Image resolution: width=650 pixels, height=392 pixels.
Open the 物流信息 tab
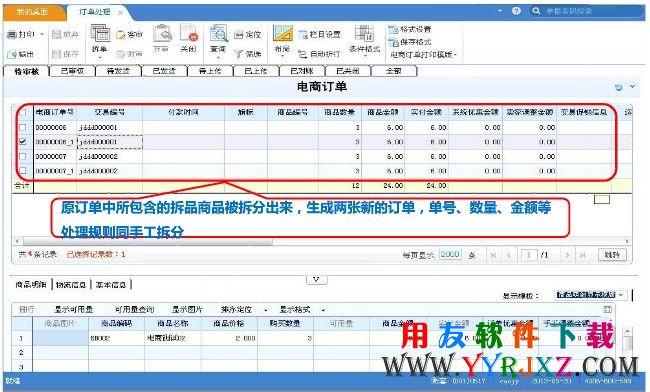pos(71,285)
